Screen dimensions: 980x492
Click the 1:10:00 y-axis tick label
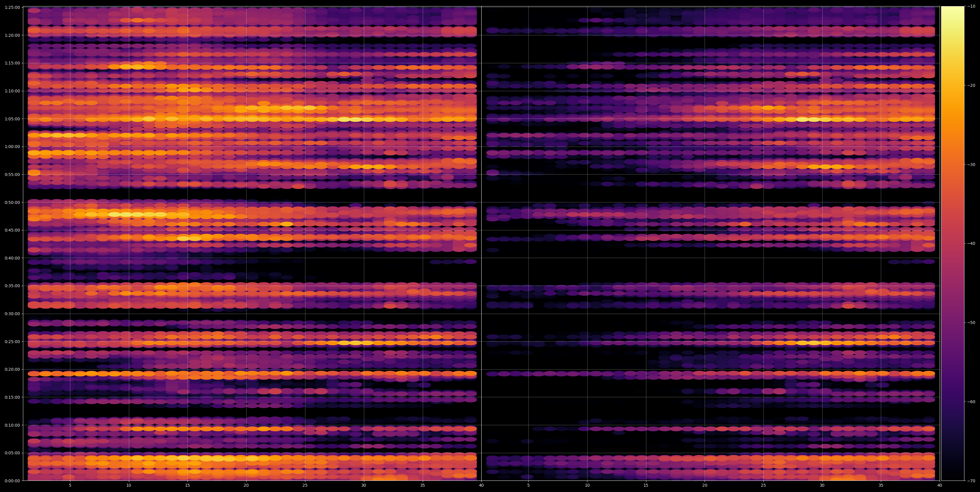(12, 91)
